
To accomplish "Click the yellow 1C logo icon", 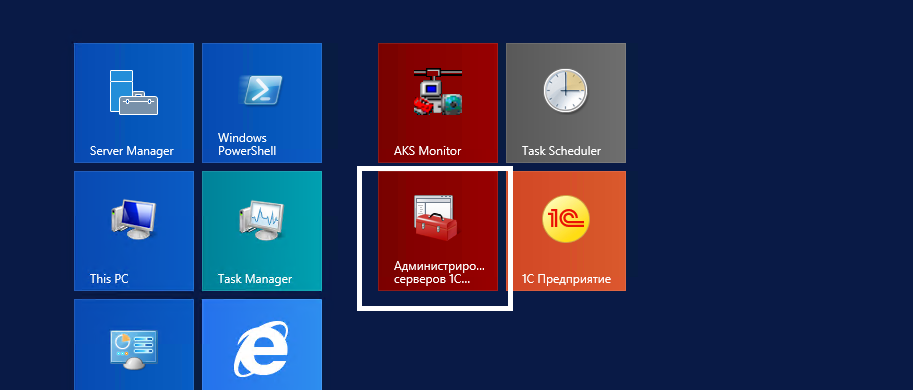I will pyautogui.click(x=565, y=219).
